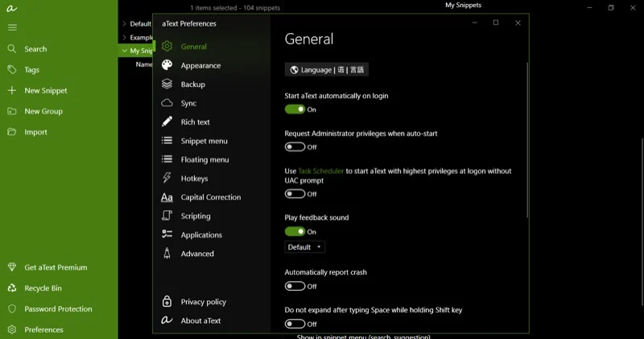
Task: Click the Language button
Action: pos(327,70)
